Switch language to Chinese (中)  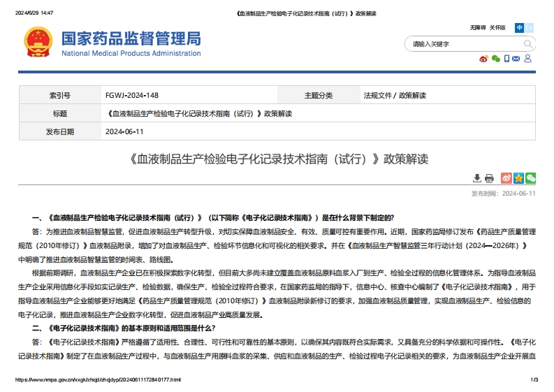pos(519,27)
